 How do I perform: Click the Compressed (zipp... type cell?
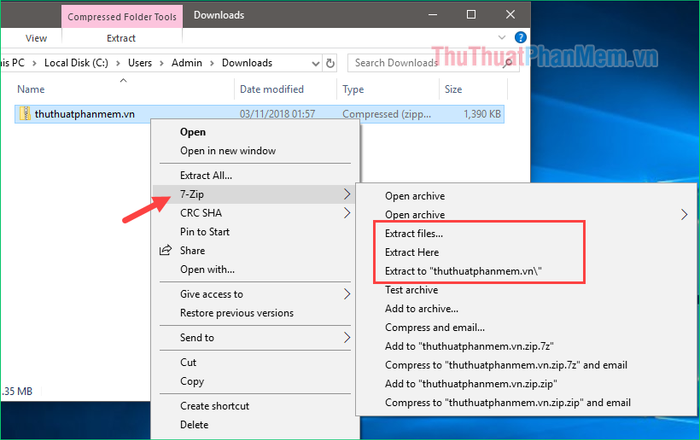[x=387, y=114]
